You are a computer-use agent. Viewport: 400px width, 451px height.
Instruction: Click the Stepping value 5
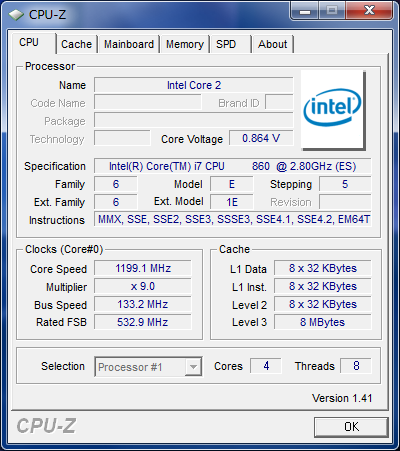click(345, 184)
